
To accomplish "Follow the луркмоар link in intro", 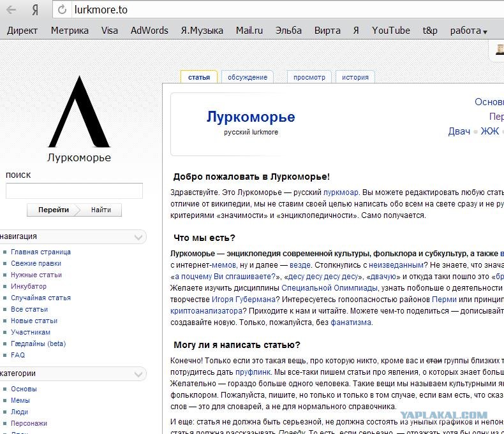I will pyautogui.click(x=341, y=192).
